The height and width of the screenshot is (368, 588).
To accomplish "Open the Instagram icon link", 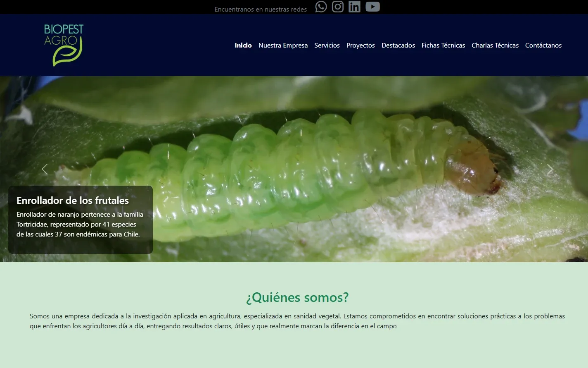I will coord(338,7).
